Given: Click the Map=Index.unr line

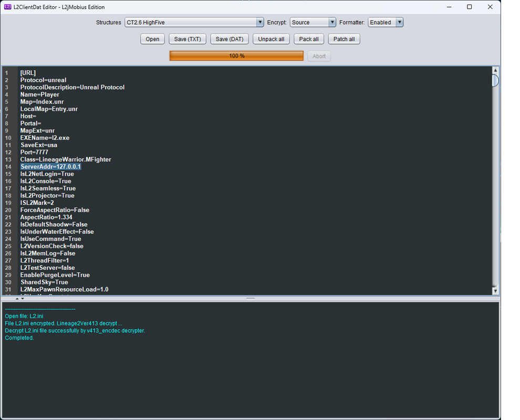Looking at the screenshot, I should click(42, 102).
